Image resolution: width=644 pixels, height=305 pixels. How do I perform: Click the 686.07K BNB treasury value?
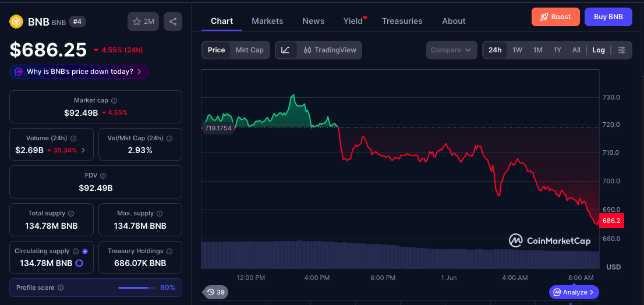(x=140, y=263)
